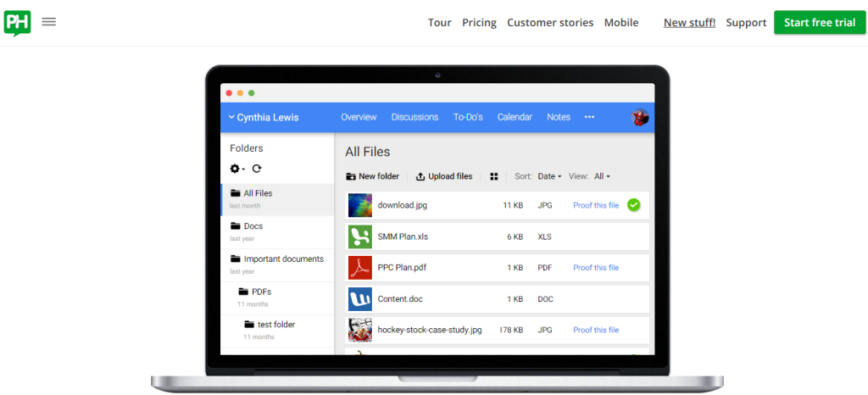Show more tabs via the ellipsis

(590, 117)
